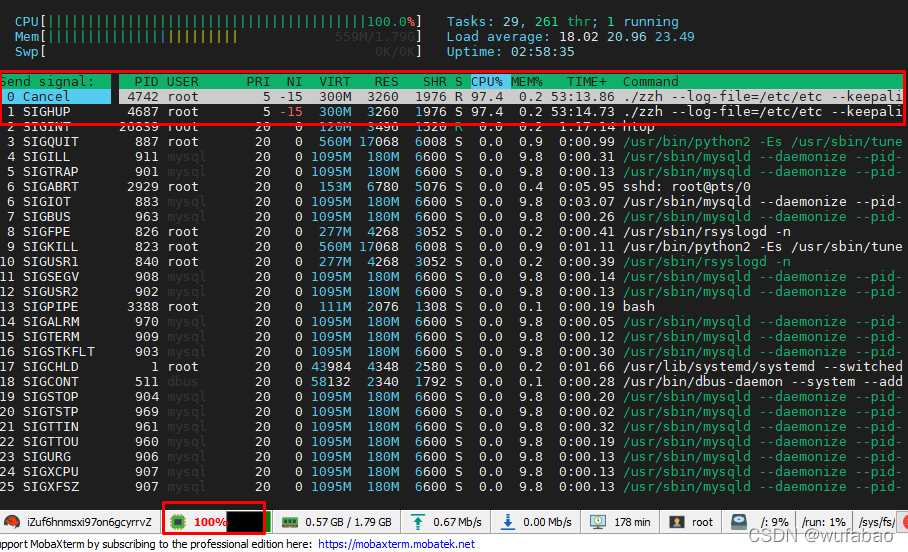This screenshot has height=552, width=908.
Task: Select process row PID 826 rsyslogd
Action: click(x=510, y=232)
